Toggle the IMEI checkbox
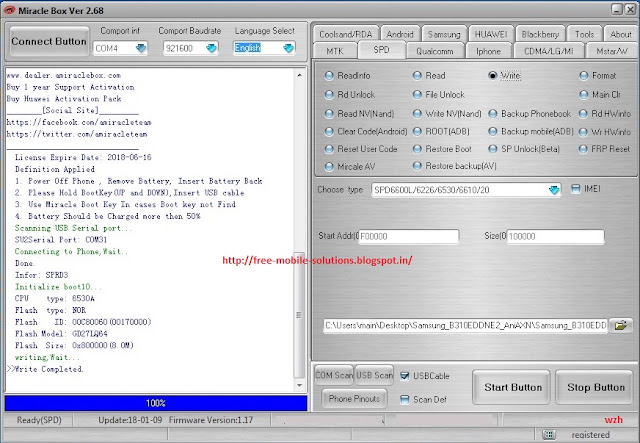Screen dimensions: 640x443 tap(576, 189)
